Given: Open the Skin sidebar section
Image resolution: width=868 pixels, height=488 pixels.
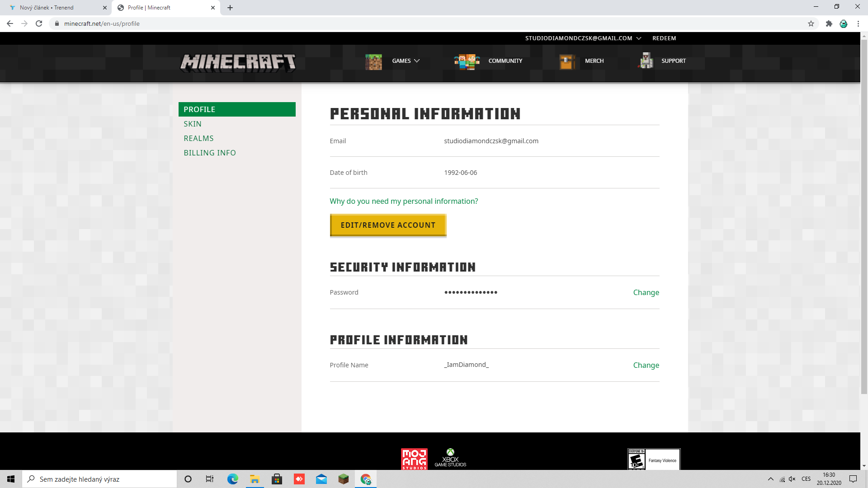Looking at the screenshot, I should tap(193, 124).
